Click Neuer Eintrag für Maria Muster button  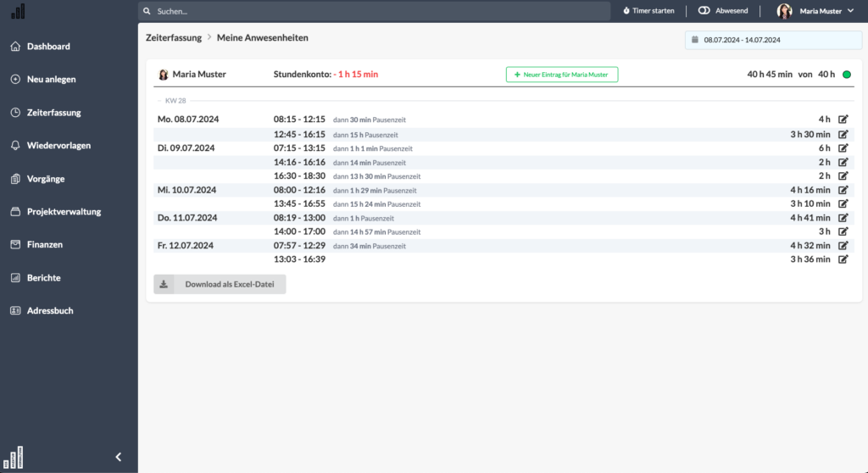coord(562,75)
